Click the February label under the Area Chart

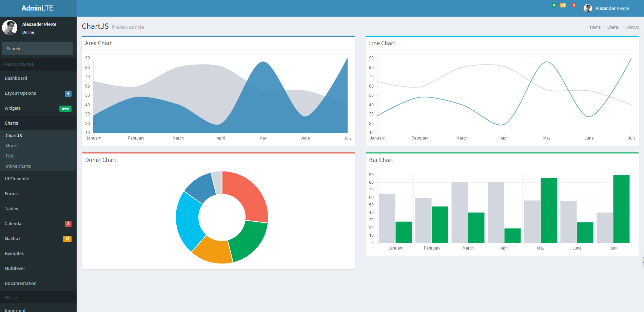[136, 138]
